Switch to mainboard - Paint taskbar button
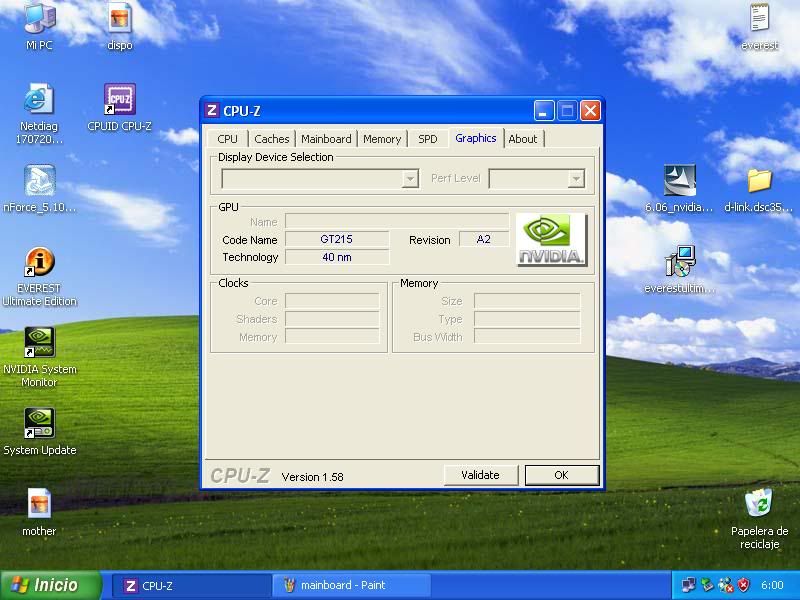 (352, 585)
